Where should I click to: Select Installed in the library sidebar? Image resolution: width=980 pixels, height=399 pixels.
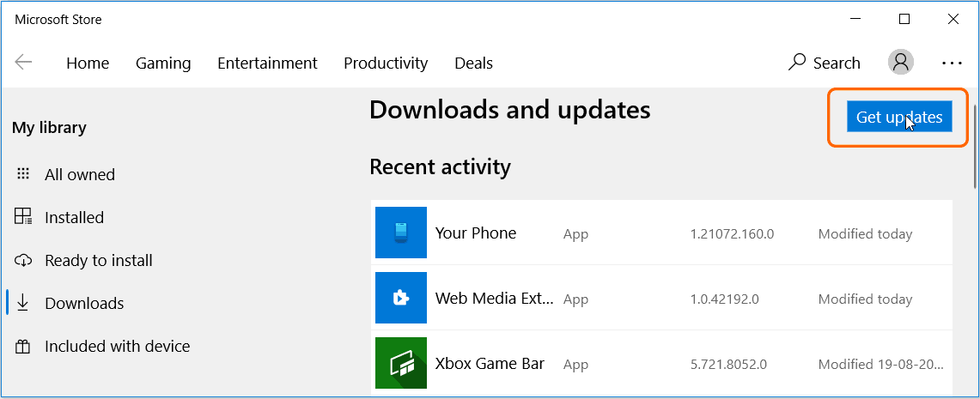click(x=75, y=217)
